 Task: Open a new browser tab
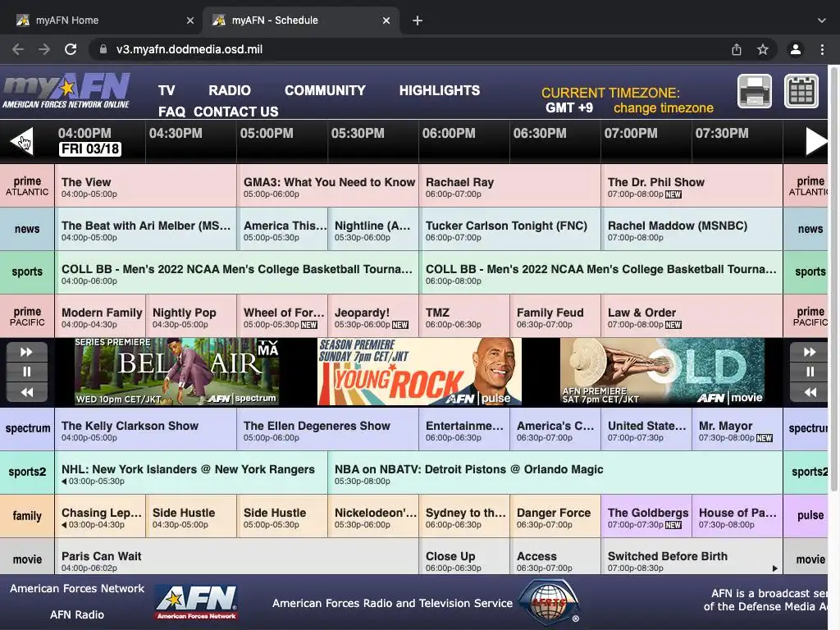click(418, 21)
